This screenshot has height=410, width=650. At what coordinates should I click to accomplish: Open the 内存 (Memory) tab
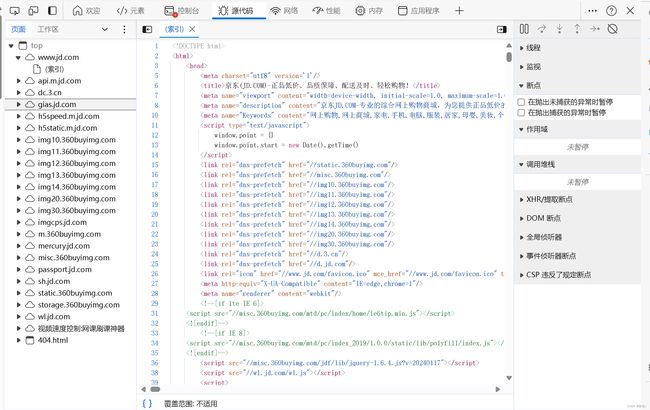pos(369,11)
